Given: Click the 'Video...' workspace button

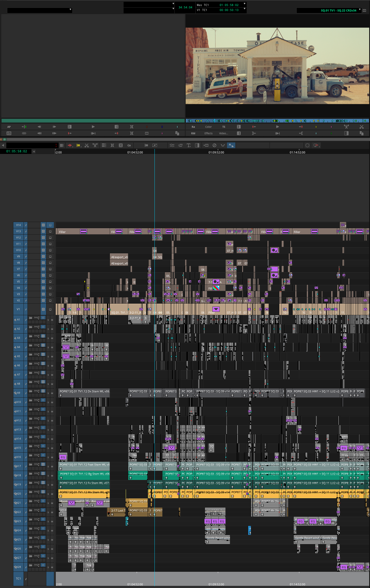Looking at the screenshot, I should (x=224, y=133).
